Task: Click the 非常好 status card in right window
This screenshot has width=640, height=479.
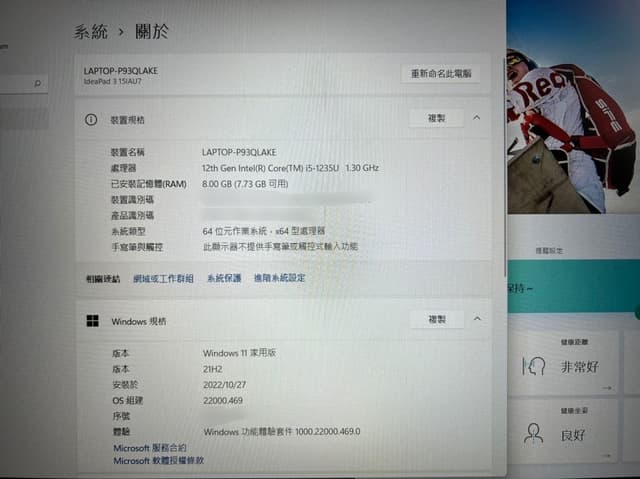Action: click(564, 363)
